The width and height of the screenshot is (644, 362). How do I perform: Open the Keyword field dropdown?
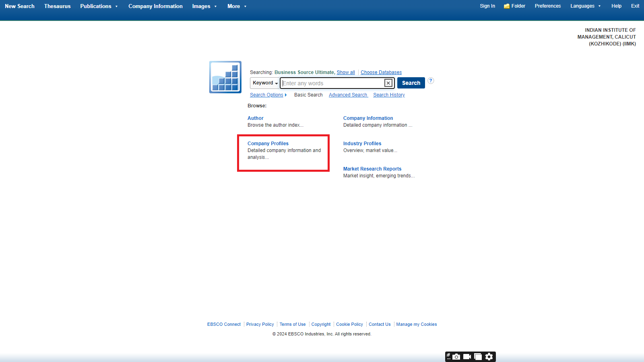coord(265,83)
